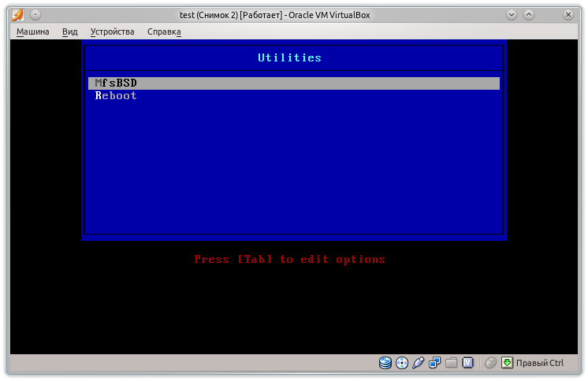Click the optical disc status icon

[x=402, y=363]
